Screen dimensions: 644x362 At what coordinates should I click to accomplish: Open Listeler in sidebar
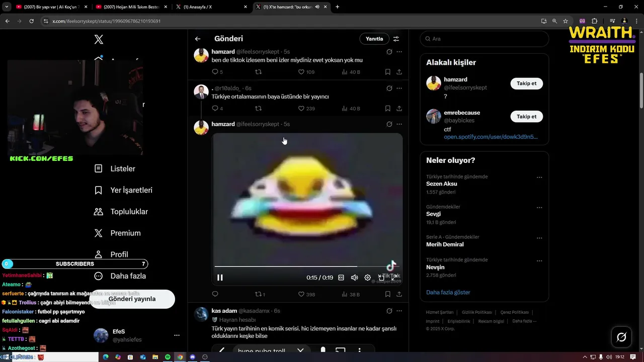point(115,168)
